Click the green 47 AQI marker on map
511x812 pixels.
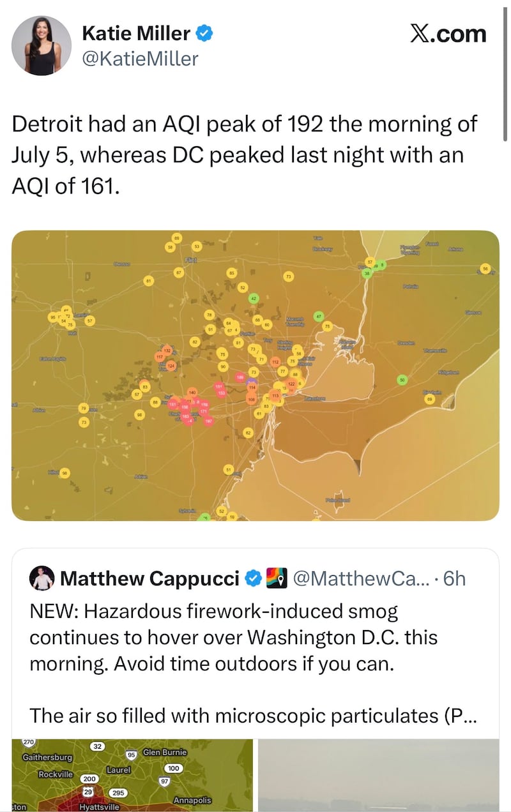(x=318, y=316)
